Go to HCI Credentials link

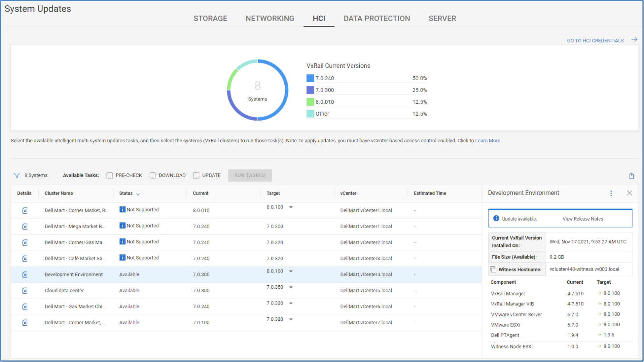[595, 40]
